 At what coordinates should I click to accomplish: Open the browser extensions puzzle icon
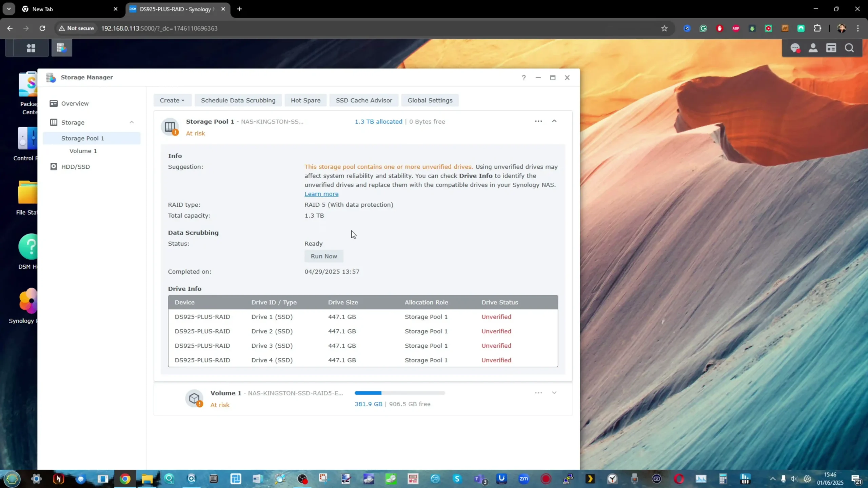pos(817,28)
